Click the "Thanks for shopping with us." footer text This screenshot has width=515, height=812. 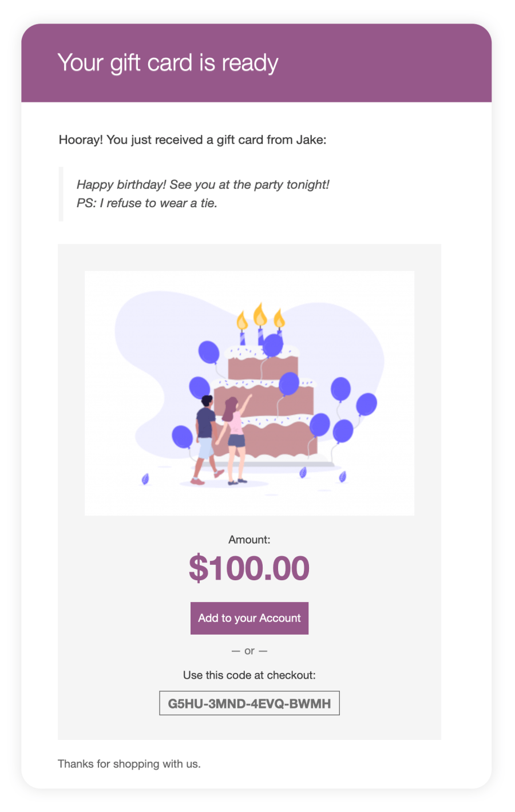(129, 764)
